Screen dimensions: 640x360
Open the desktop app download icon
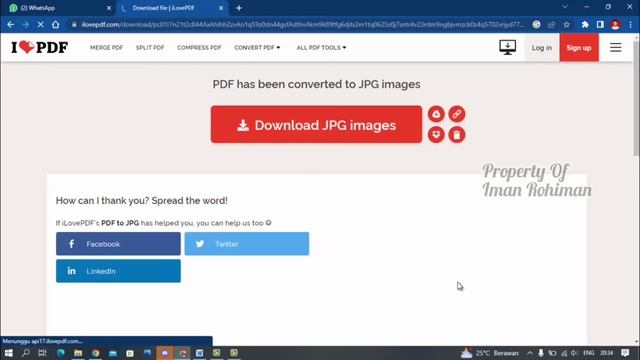tap(507, 47)
